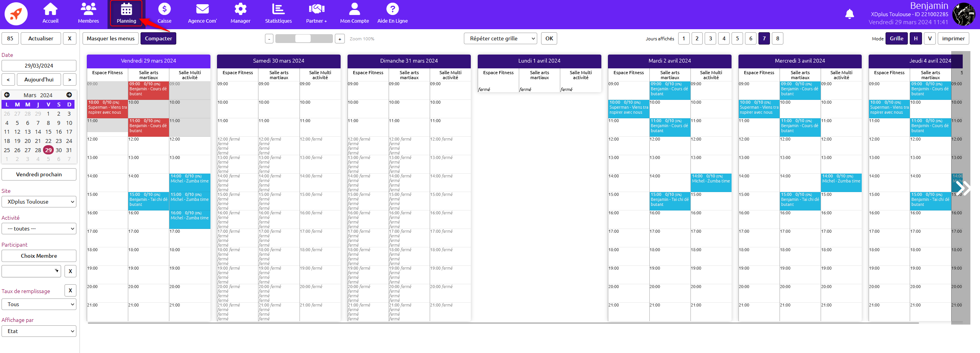Open the Membres section
This screenshot has height=353, width=980.
(x=88, y=13)
